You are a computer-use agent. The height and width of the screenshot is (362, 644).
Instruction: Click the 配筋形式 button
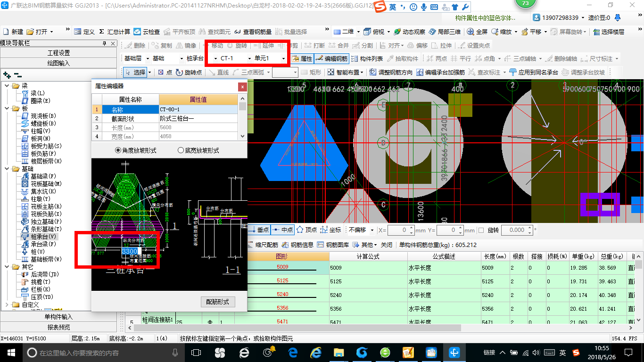217,302
